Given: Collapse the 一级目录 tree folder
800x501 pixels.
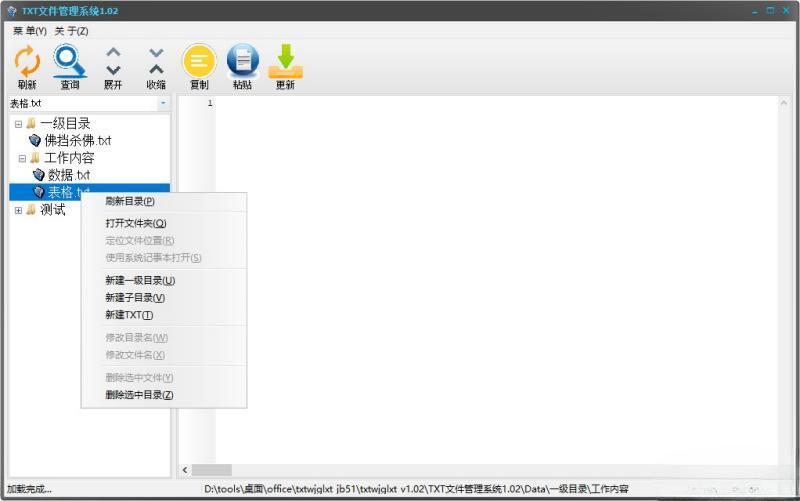Looking at the screenshot, I should pyautogui.click(x=18, y=124).
